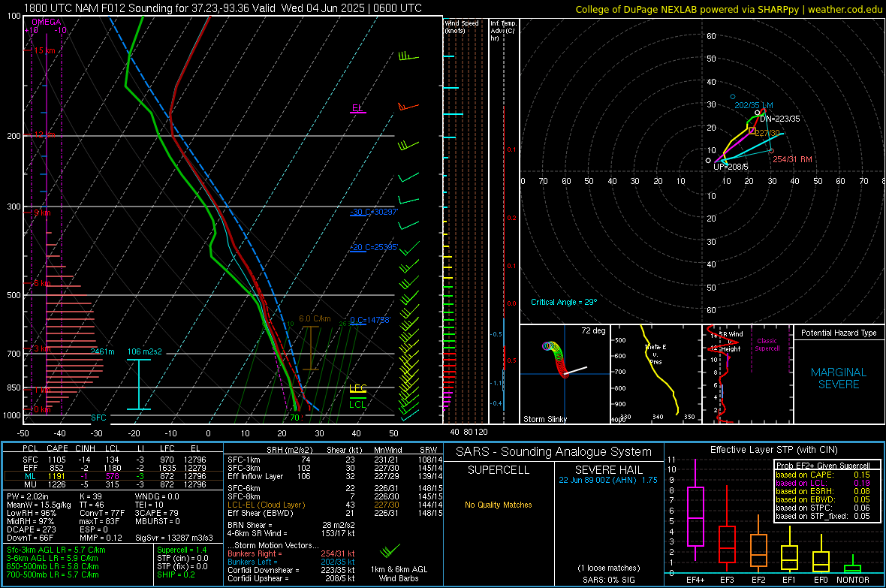The width and height of the screenshot is (886, 588).
Task: Click the based on LCL: 0.19 line
Action: (x=823, y=483)
